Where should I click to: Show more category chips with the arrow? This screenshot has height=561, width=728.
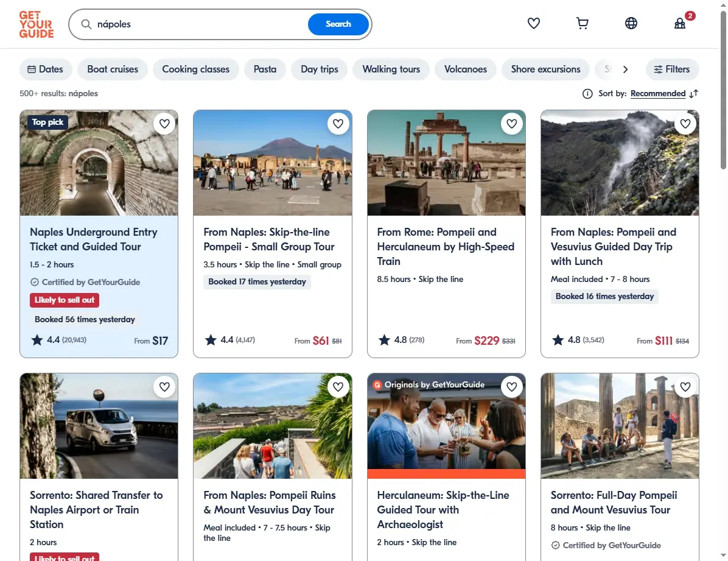(x=625, y=69)
